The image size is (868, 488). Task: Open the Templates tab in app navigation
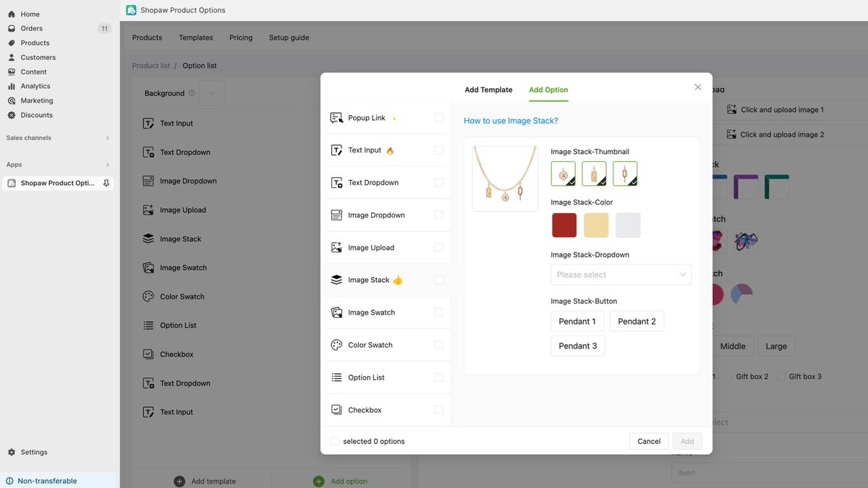coord(196,38)
